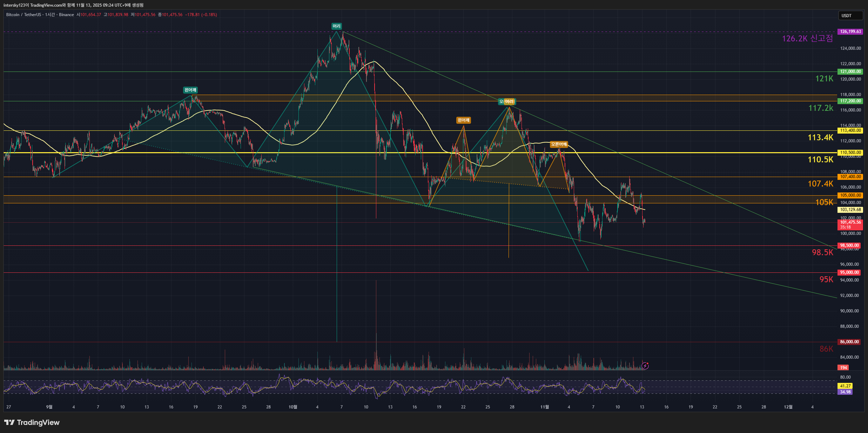This screenshot has height=433, width=868.
Task: Click the yellow RSI value 41.27 label
Action: coord(845,386)
